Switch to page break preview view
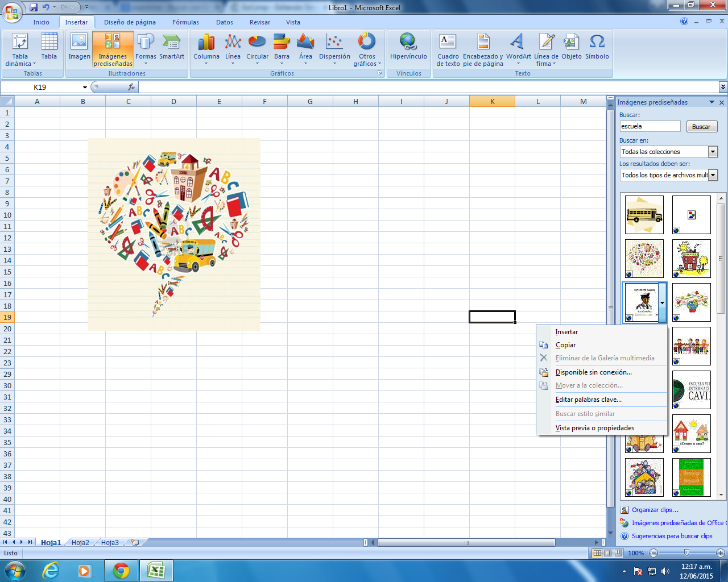The image size is (728, 582). click(x=618, y=553)
